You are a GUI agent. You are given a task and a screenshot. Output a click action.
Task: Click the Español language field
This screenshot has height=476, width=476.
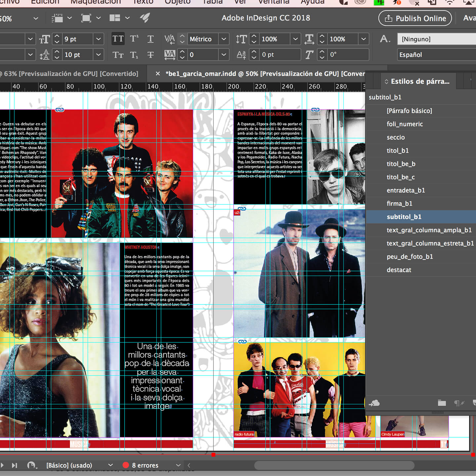click(x=437, y=55)
